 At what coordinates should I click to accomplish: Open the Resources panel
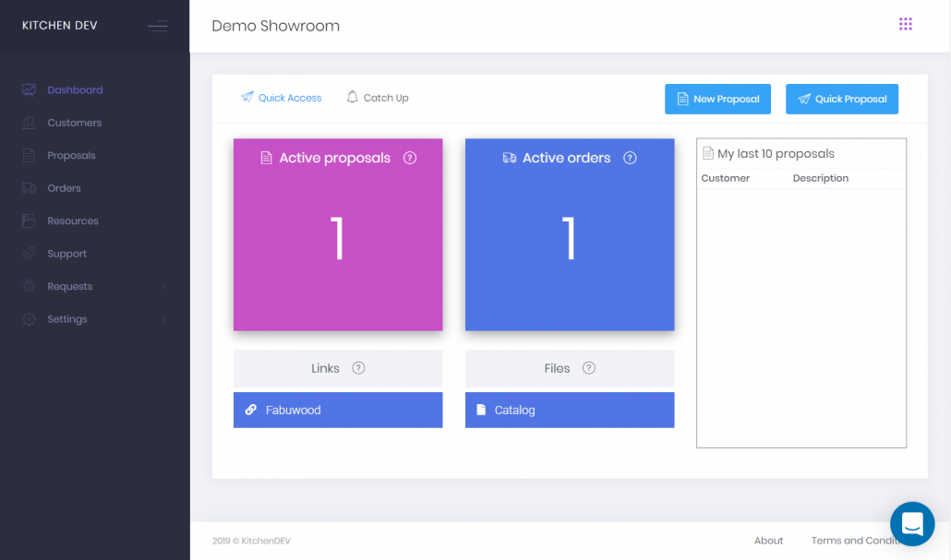tap(27, 220)
